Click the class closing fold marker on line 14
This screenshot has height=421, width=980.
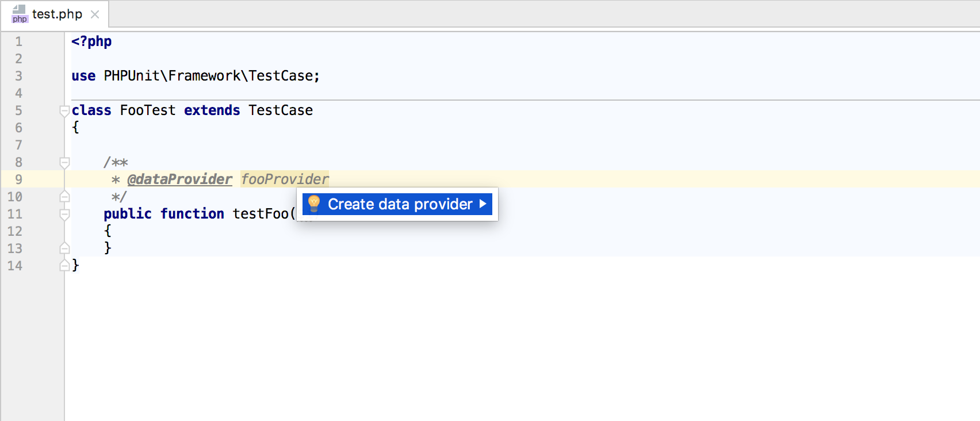click(64, 266)
